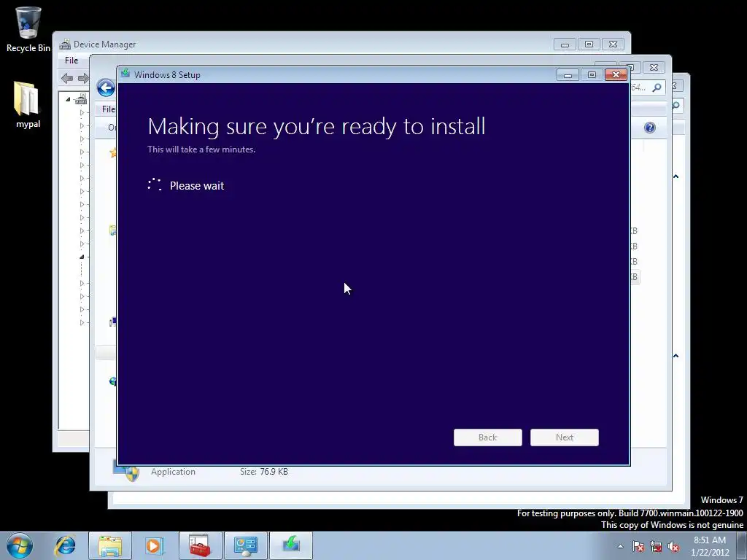Open the File menu in Device Manager
747x560 pixels.
[71, 61]
